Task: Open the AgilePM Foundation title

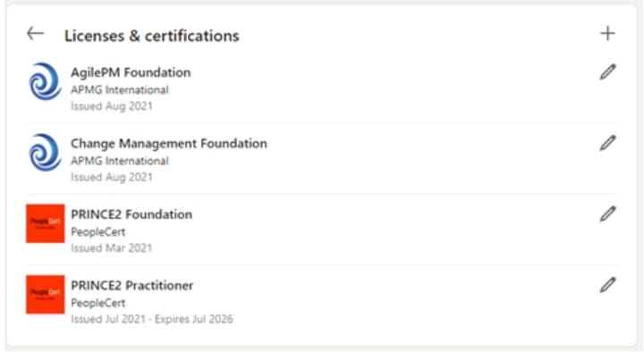Action: tap(131, 72)
